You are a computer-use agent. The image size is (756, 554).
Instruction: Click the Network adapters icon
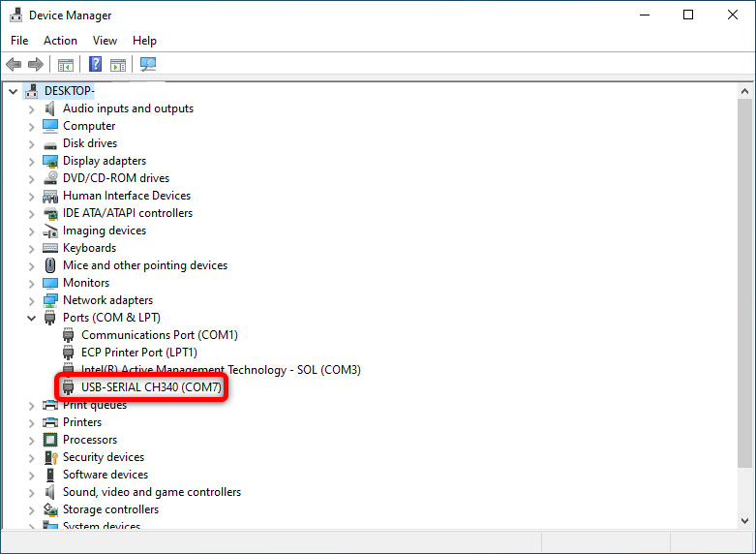[51, 300]
